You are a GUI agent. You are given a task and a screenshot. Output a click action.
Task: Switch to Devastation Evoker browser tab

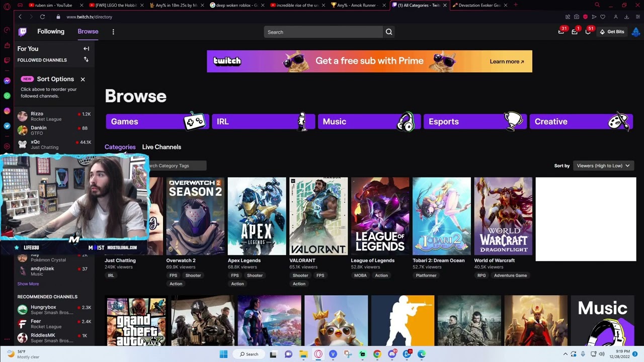[x=479, y=5]
